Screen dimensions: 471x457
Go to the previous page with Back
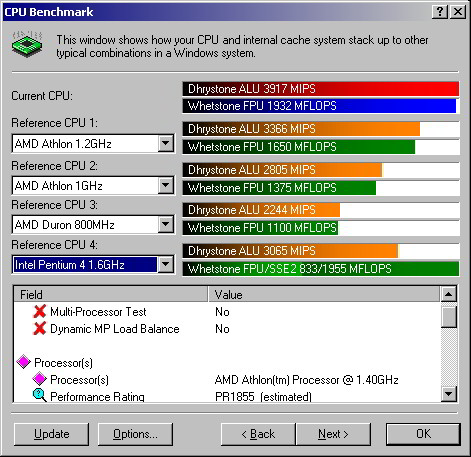coord(258,434)
